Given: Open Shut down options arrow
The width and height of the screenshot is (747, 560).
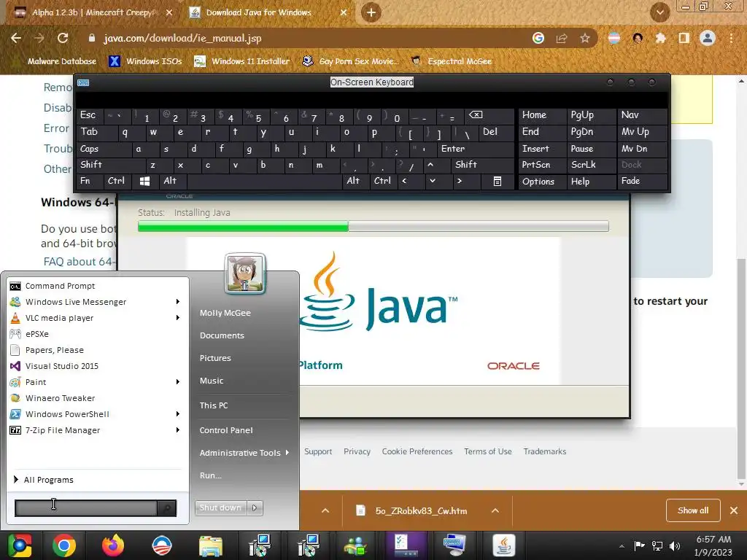Looking at the screenshot, I should [x=255, y=508].
